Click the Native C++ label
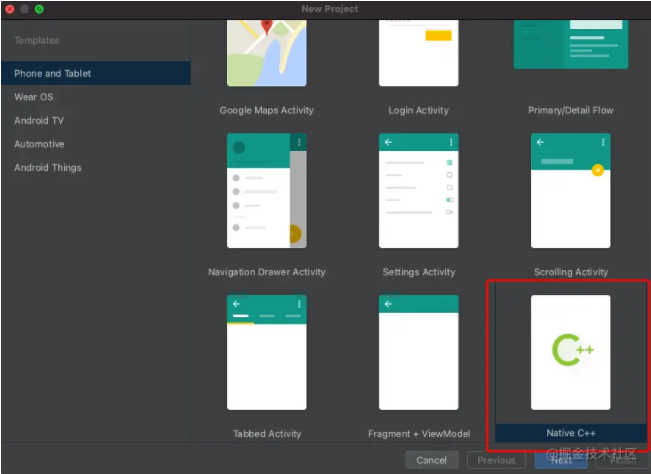Viewport: 651px width, 474px height. point(571,433)
